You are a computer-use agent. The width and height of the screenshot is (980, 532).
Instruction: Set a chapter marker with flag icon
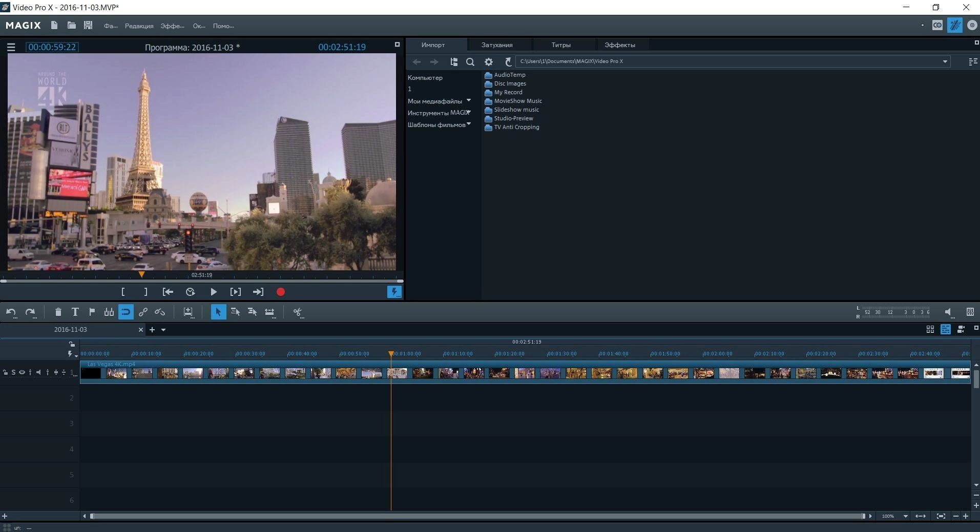coord(92,312)
